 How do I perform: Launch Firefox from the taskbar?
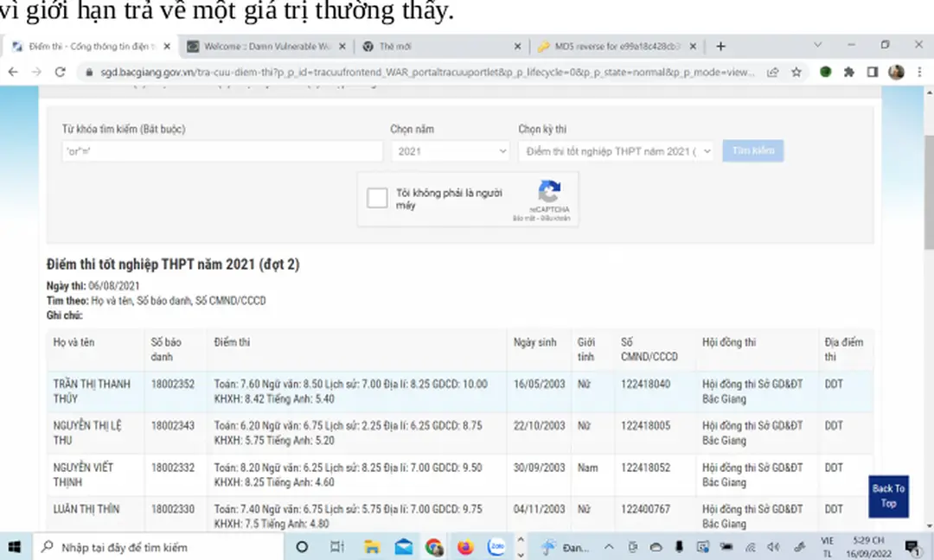(465, 546)
